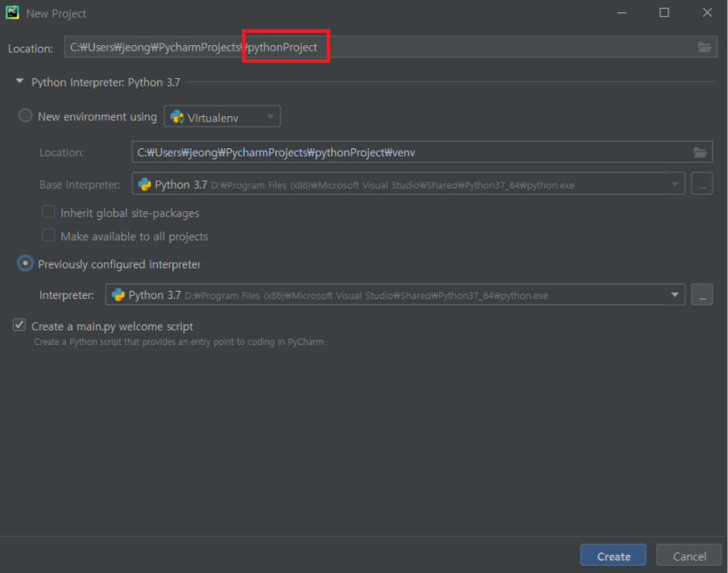
Task: Click the project Location path field
Action: pyautogui.click(x=391, y=47)
